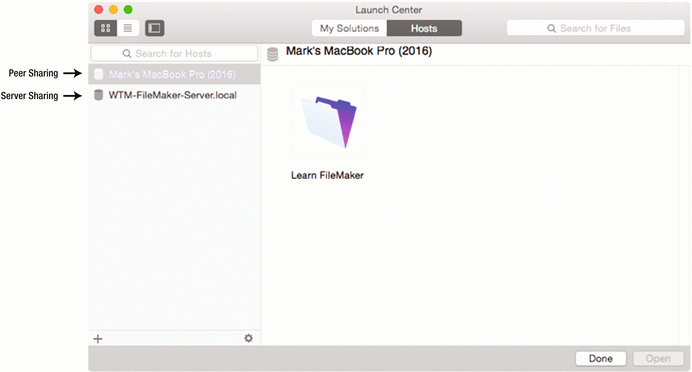Image resolution: width=692 pixels, height=372 pixels.
Task: Click database icon beside Mark's MacBook Pro in sidebar
Action: pyautogui.click(x=99, y=74)
